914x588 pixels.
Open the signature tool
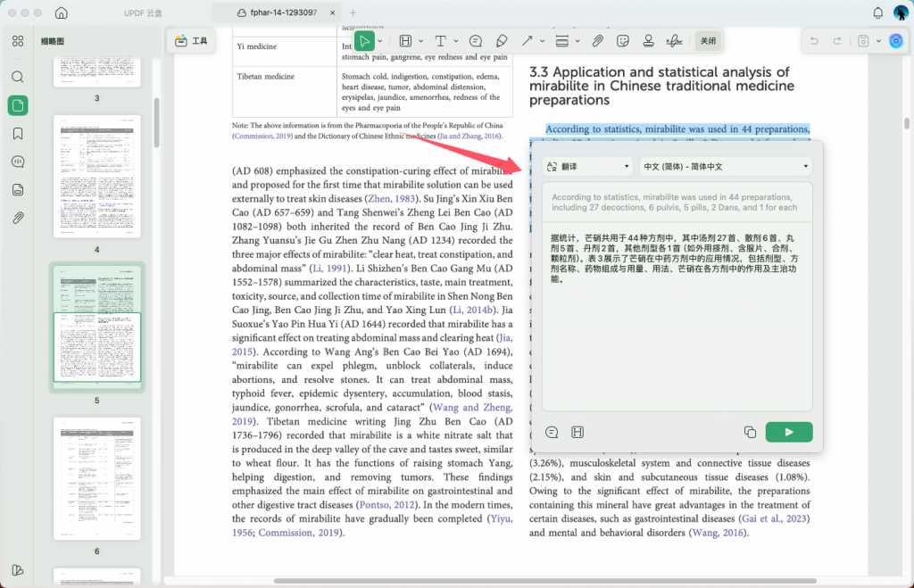[x=675, y=41]
